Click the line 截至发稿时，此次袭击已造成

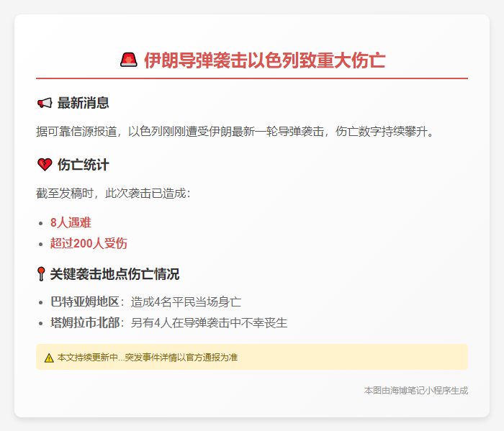tap(113, 194)
